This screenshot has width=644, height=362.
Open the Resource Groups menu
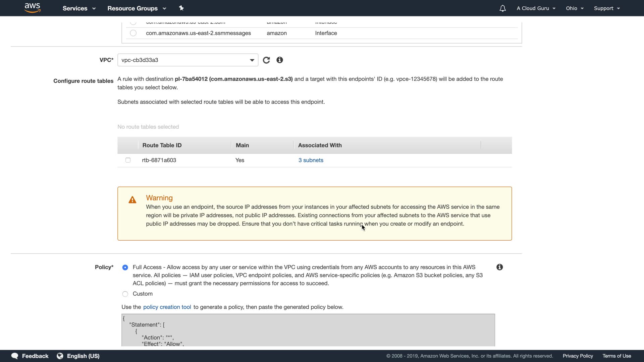pyautogui.click(x=137, y=8)
